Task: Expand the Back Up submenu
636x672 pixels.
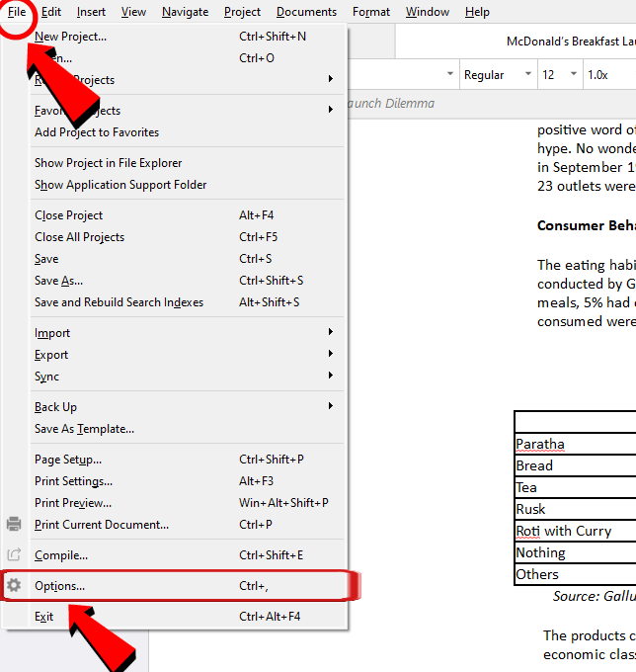Action: pos(188,407)
